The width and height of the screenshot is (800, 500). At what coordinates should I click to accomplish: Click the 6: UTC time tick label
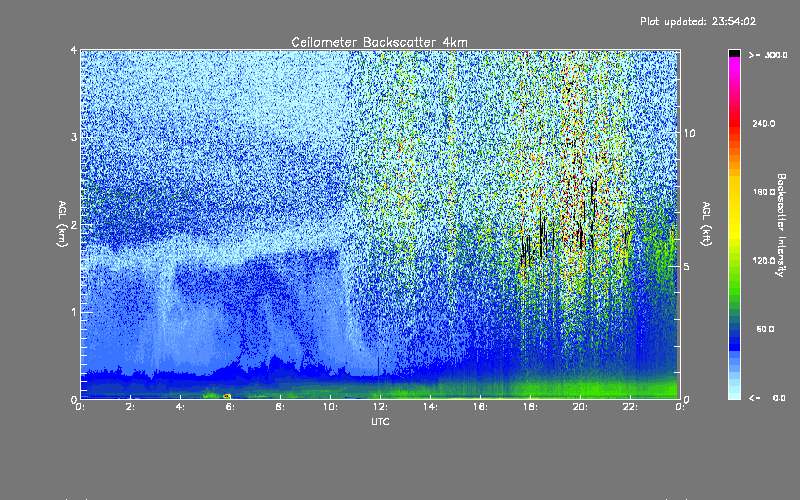click(x=230, y=407)
